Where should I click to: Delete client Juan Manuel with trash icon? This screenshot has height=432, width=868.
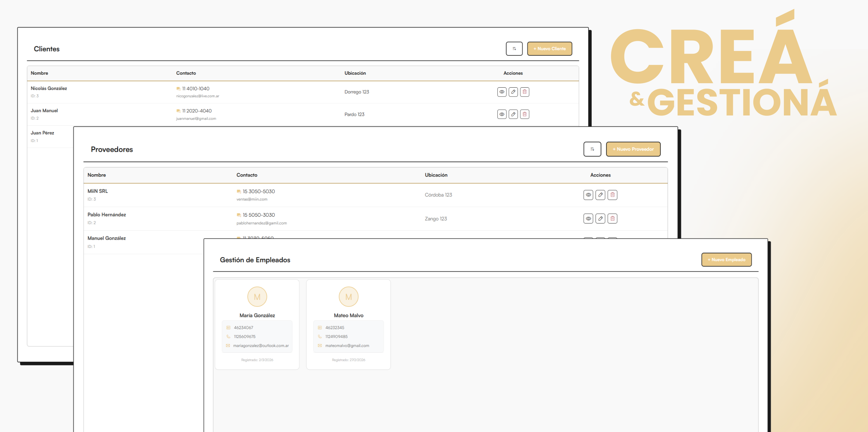tap(525, 114)
